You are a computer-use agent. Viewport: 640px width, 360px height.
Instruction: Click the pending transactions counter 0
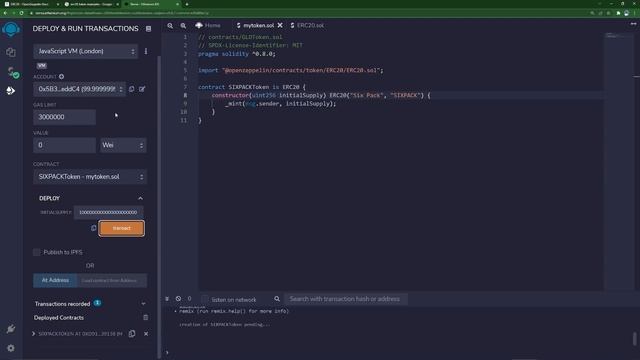point(189,299)
